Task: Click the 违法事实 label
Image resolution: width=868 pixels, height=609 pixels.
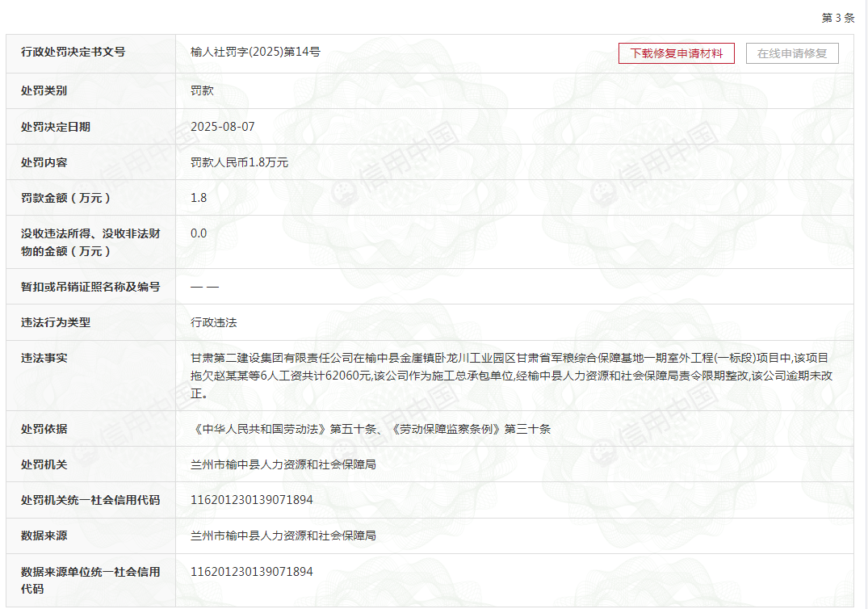Action: (44, 358)
